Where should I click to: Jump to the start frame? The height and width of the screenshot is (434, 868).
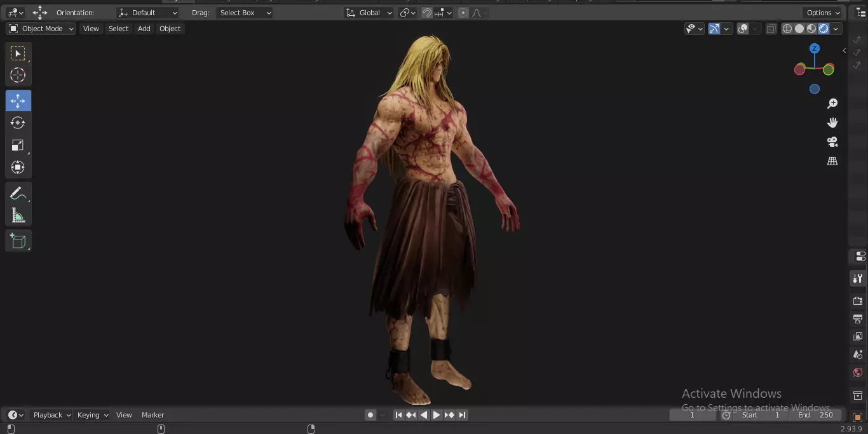pos(398,415)
